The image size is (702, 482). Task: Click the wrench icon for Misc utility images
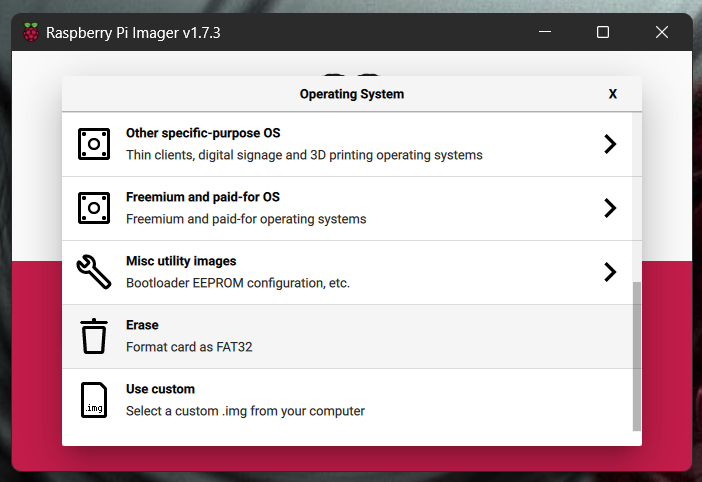(94, 272)
